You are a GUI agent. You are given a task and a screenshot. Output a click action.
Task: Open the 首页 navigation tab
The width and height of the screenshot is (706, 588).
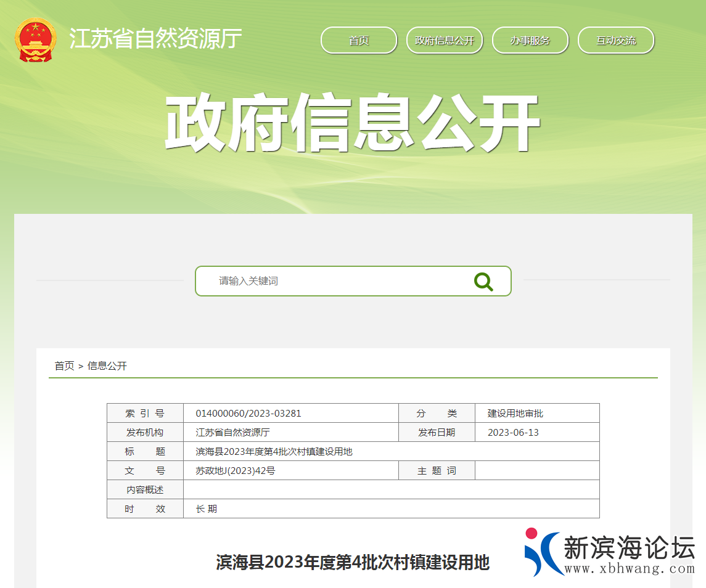point(358,40)
